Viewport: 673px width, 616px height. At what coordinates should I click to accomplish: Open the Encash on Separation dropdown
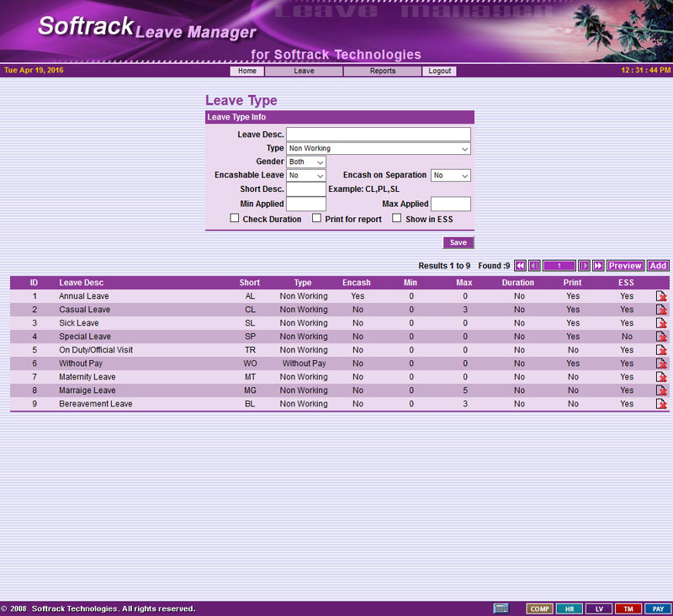coord(450,175)
